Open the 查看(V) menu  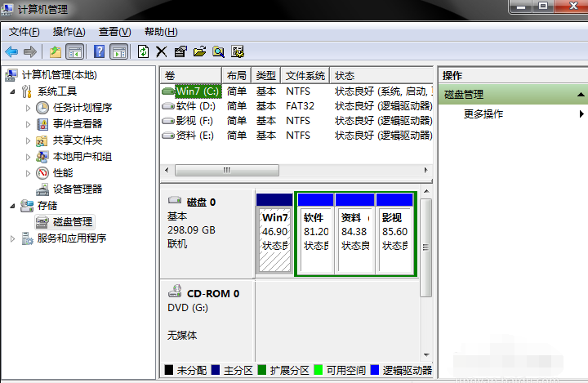pyautogui.click(x=114, y=32)
